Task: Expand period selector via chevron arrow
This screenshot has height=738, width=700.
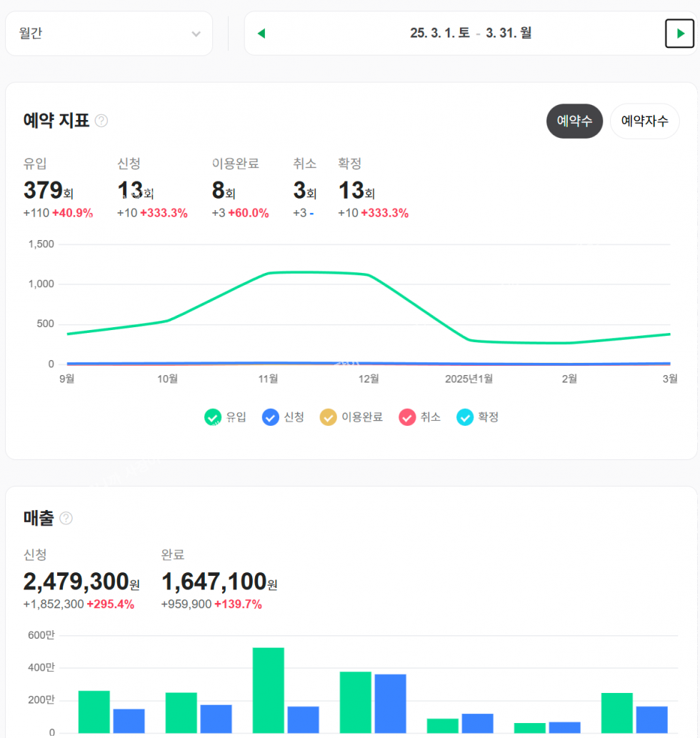Action: [x=196, y=34]
